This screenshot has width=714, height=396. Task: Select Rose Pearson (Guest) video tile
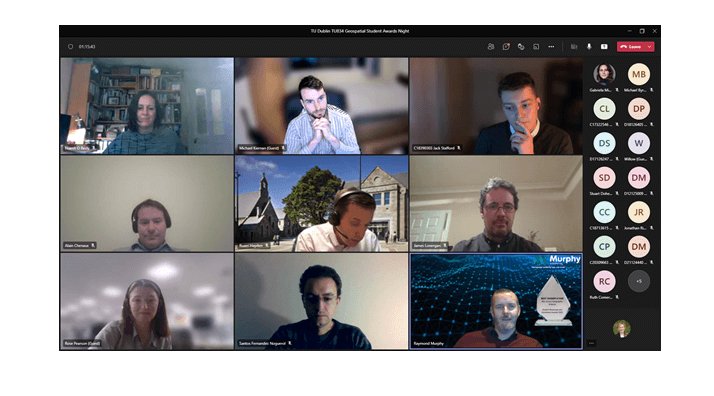tap(147, 301)
